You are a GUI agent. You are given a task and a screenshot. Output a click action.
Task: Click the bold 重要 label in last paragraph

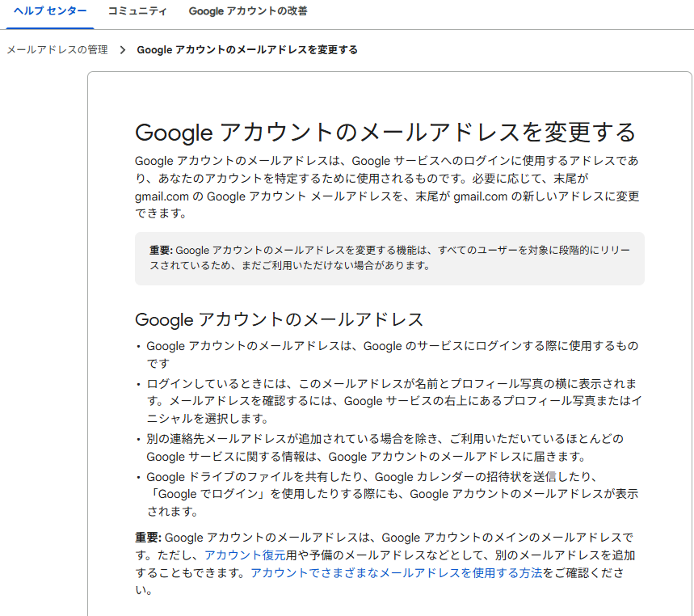click(x=148, y=538)
